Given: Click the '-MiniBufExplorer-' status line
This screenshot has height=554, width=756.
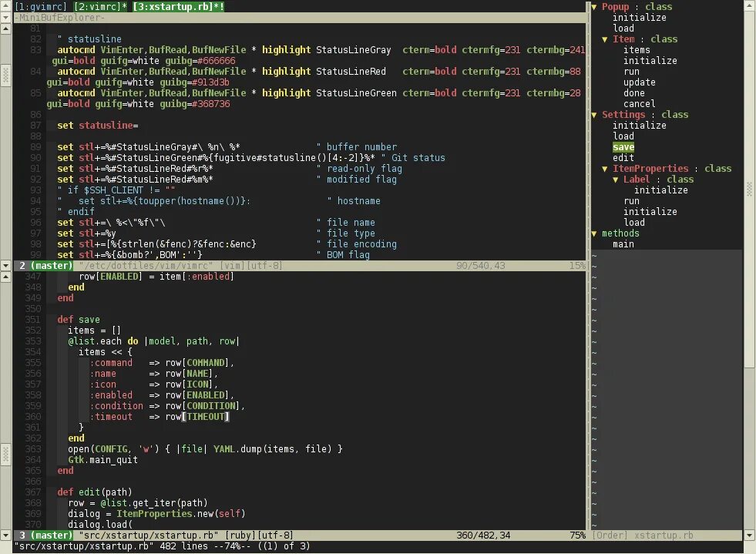Looking at the screenshot, I should click(x=300, y=18).
